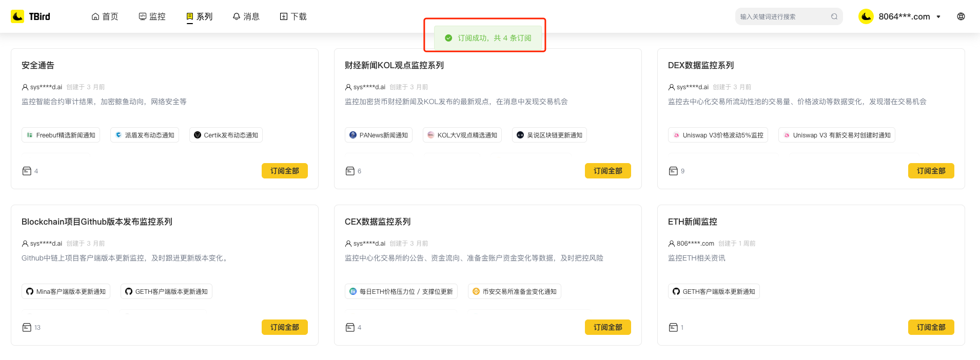Click subscription count icon in 安全通告 card
The height and width of the screenshot is (360, 980).
(27, 171)
